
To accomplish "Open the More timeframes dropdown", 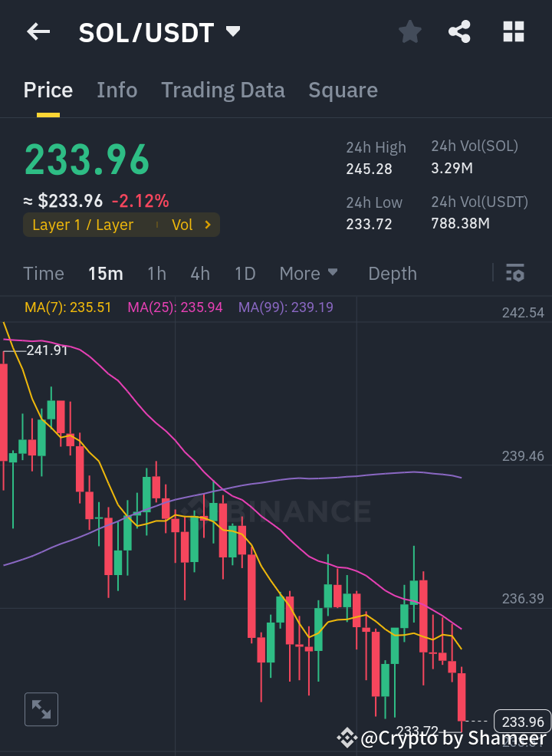I will [308, 273].
